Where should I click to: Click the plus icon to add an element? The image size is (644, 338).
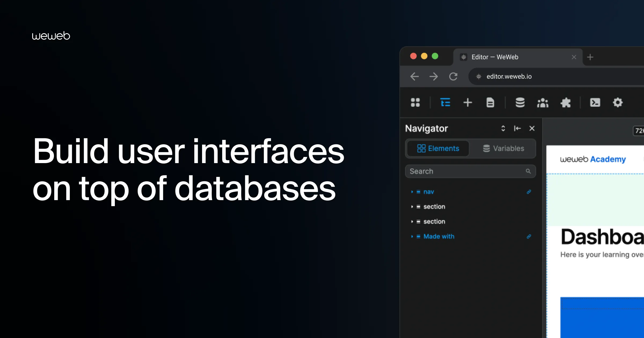coord(468,103)
